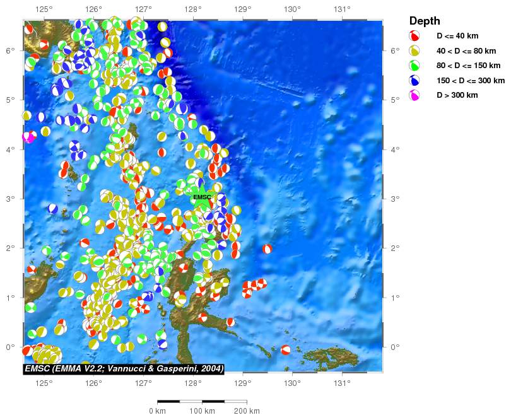The width and height of the screenshot is (511, 420).
Task: Click the 6° latitude label on right axis
Action: 394,50
